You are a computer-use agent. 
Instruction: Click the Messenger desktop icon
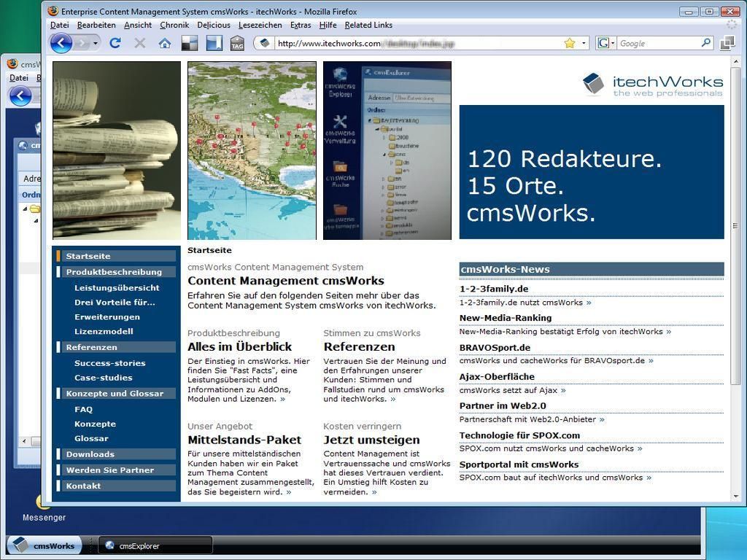point(44,508)
